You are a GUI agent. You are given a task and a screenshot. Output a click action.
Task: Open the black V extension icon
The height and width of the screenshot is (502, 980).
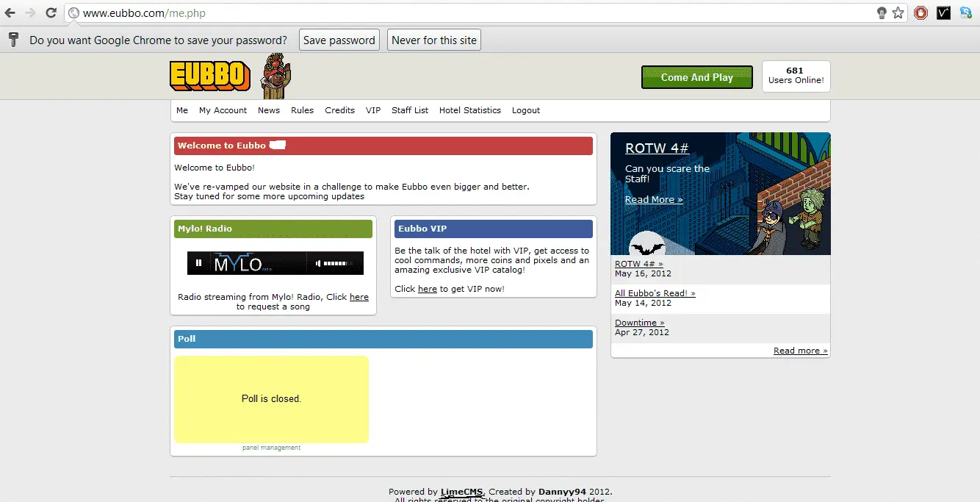click(944, 12)
